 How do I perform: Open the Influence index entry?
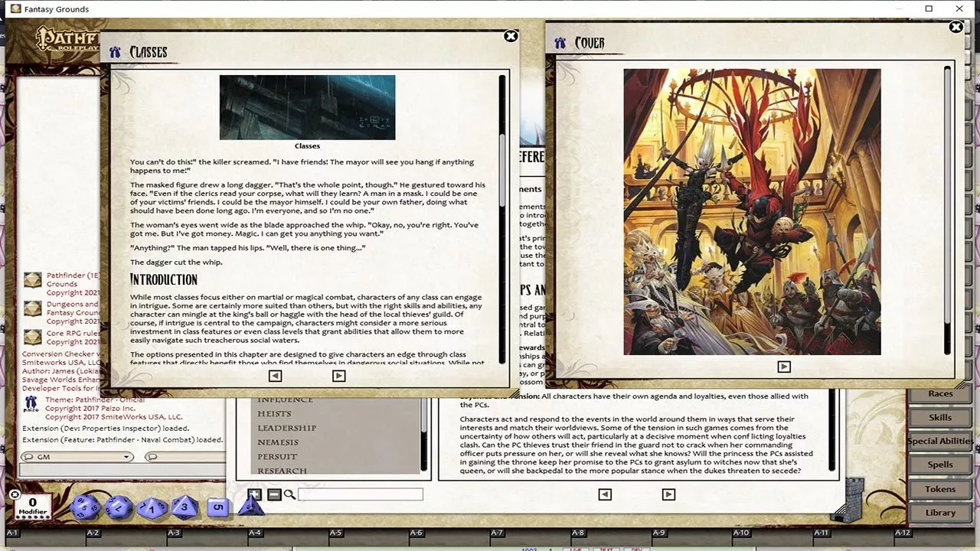click(285, 399)
